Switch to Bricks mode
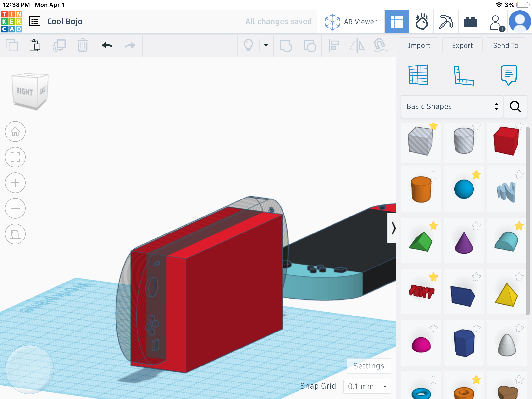The image size is (532, 399). pos(470,22)
